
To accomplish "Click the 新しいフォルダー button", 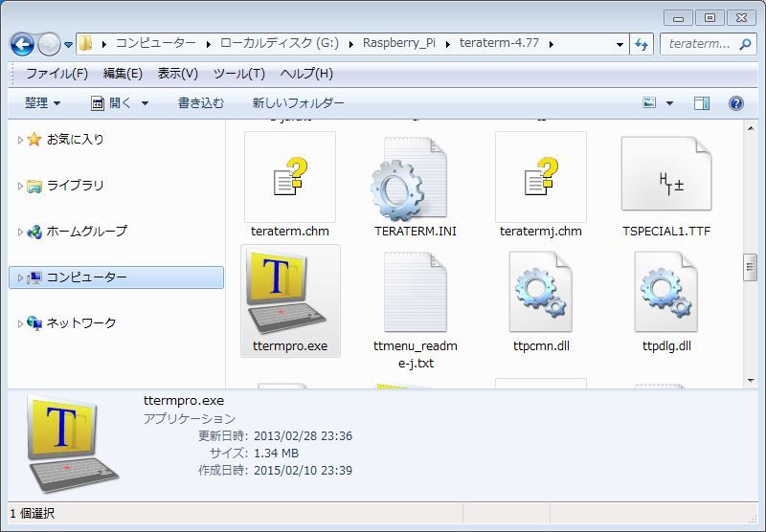I will point(298,103).
